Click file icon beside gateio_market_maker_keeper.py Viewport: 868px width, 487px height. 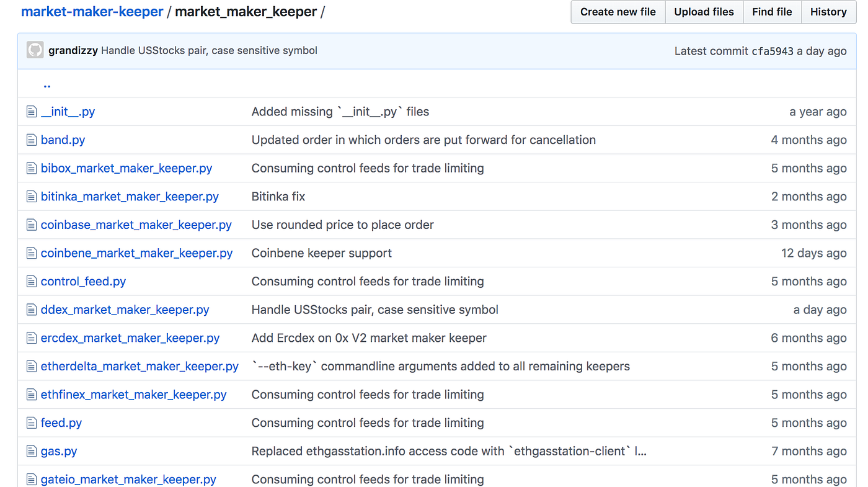click(x=32, y=480)
